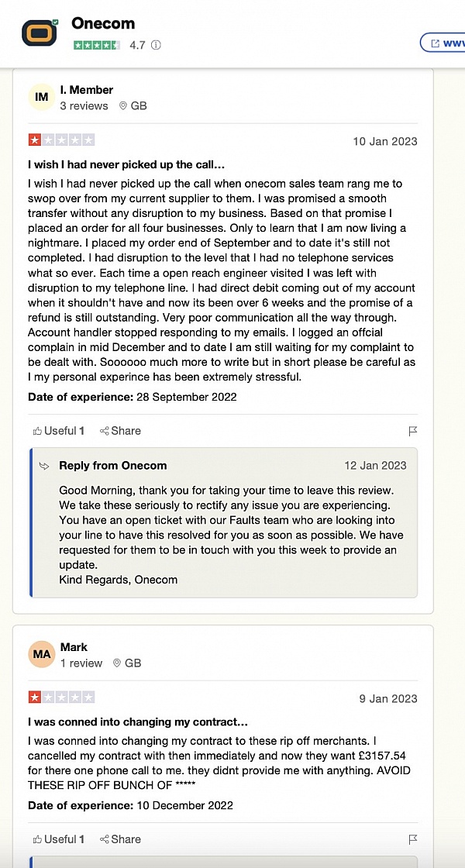Click the info icon beside 4.7 rating
The image size is (465, 868).
tap(156, 45)
